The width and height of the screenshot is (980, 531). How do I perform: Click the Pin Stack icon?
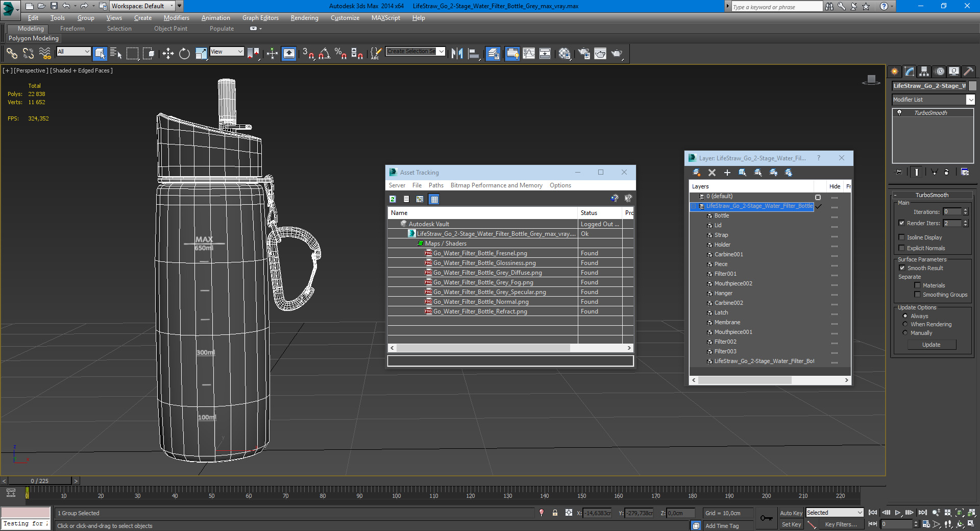pyautogui.click(x=899, y=172)
